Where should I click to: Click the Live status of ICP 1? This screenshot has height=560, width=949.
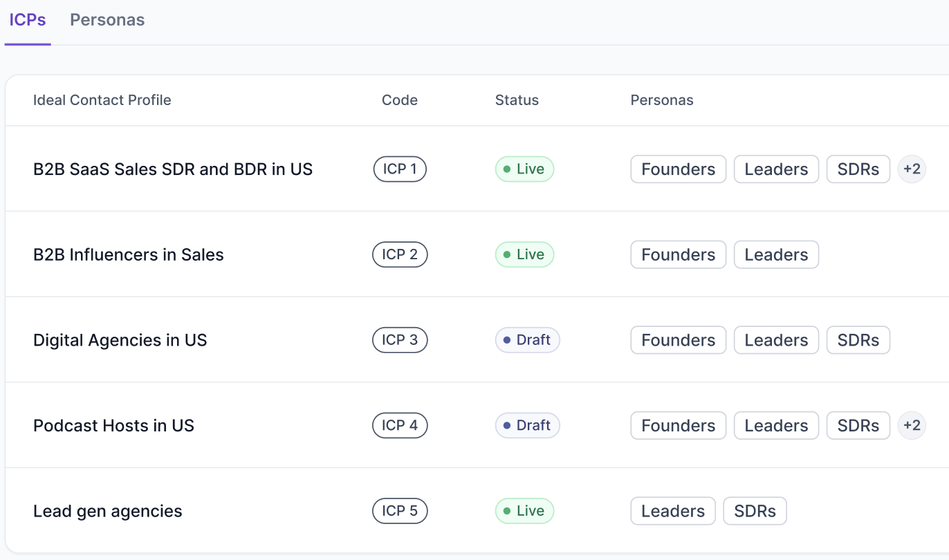tap(524, 169)
